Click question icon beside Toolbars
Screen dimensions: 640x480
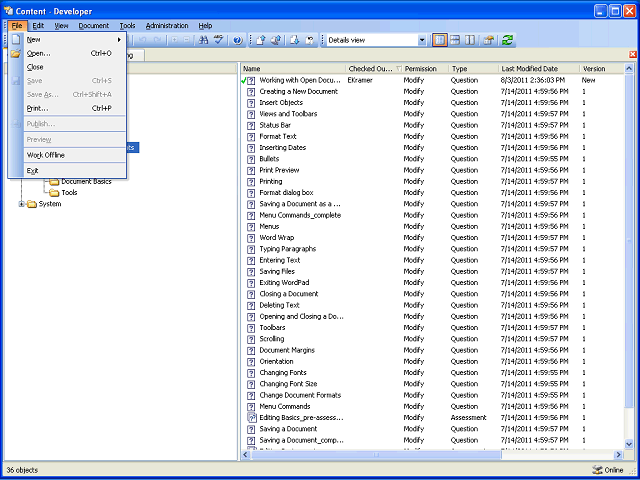pos(251,328)
